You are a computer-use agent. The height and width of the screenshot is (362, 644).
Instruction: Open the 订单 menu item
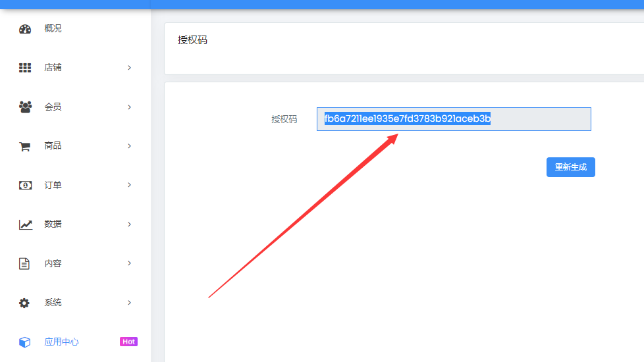click(53, 185)
